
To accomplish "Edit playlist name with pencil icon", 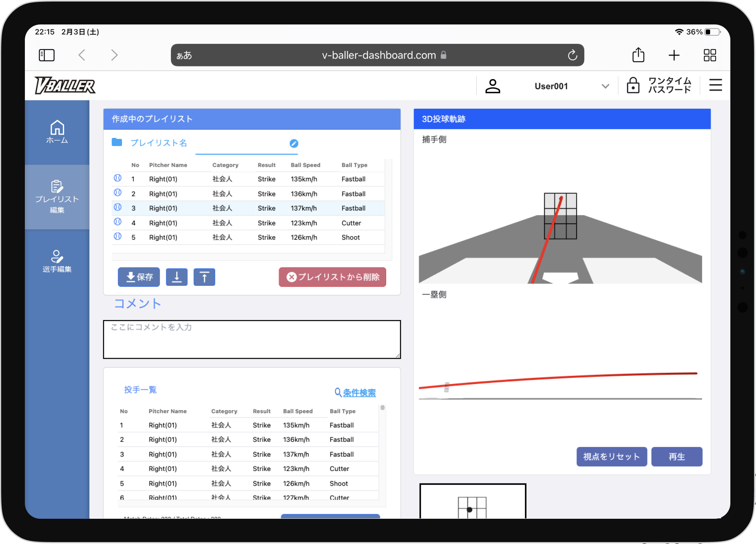I will click(x=294, y=144).
